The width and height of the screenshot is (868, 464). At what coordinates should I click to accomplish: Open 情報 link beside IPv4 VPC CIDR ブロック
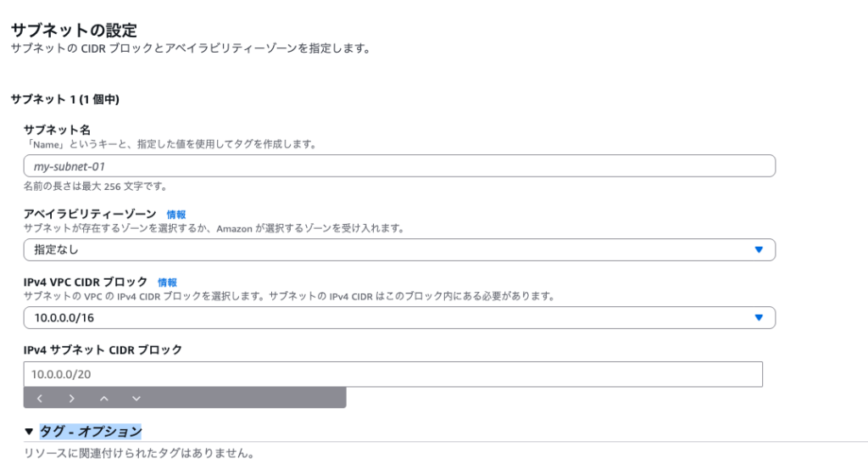pyautogui.click(x=168, y=282)
